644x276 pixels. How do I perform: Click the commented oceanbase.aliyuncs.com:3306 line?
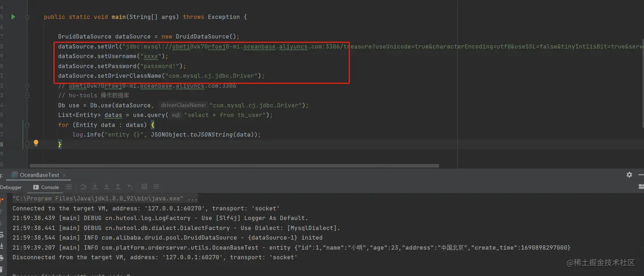147,86
